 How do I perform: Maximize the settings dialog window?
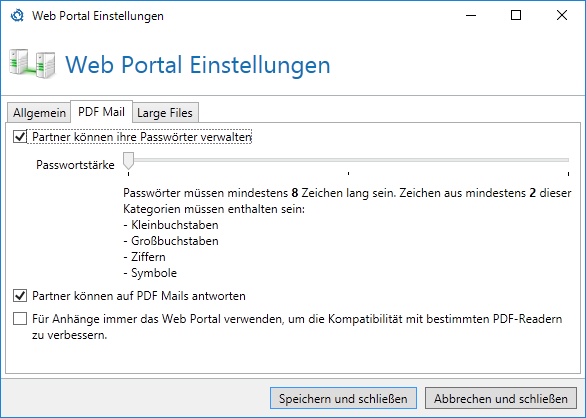pyautogui.click(x=516, y=15)
